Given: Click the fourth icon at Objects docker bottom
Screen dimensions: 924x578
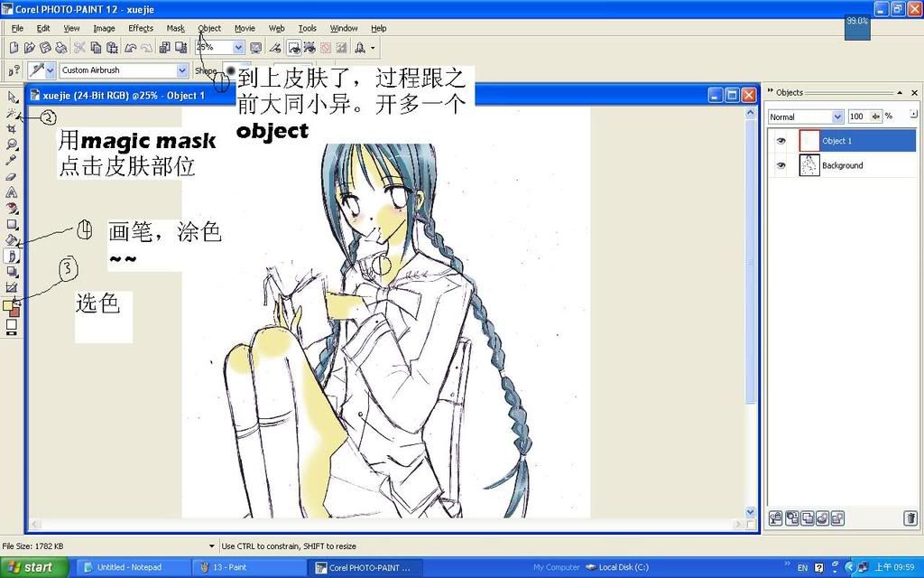Looking at the screenshot, I should pyautogui.click(x=823, y=517).
